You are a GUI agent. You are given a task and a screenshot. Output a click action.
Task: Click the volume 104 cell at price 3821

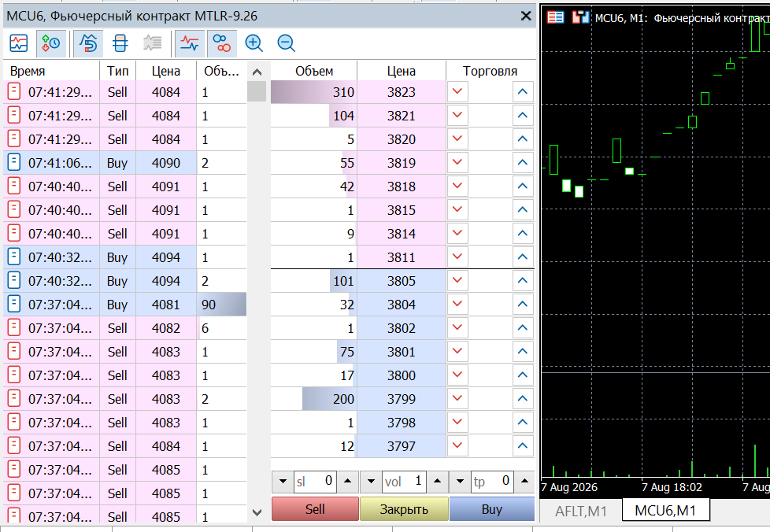pyautogui.click(x=314, y=116)
